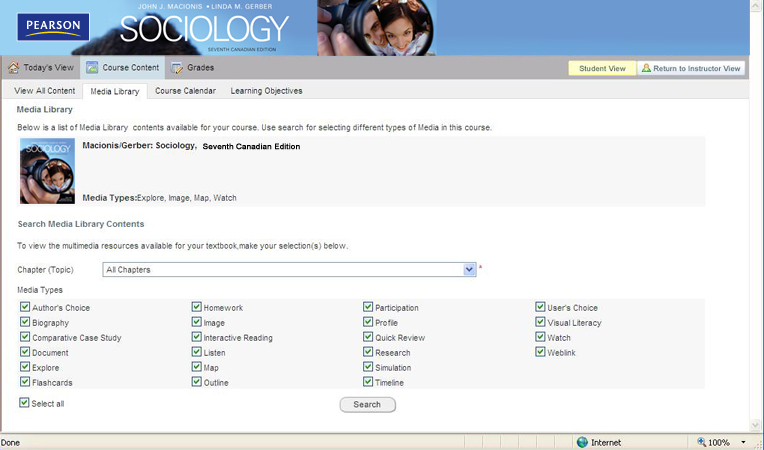Click the 'Done' status bar text
This screenshot has width=764, height=450.
click(x=10, y=443)
